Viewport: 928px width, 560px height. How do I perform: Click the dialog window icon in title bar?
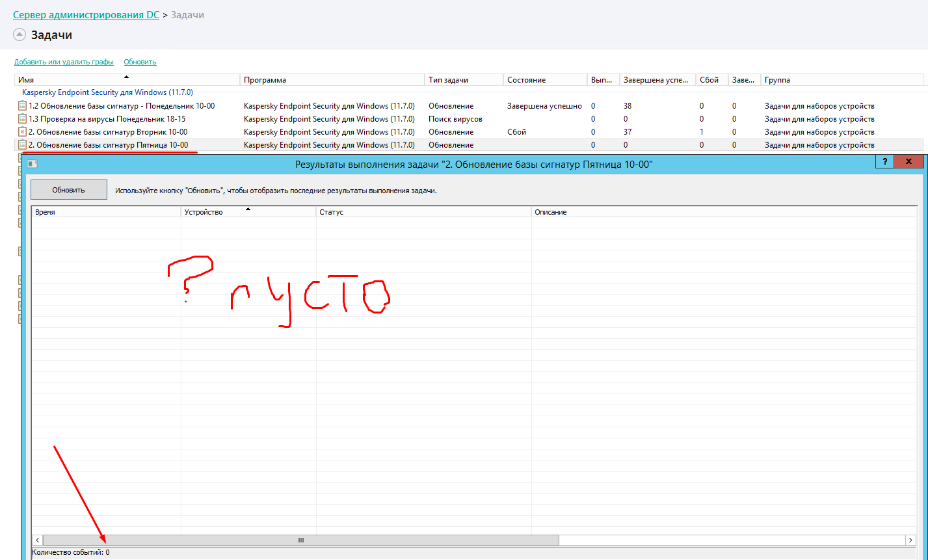(x=32, y=165)
